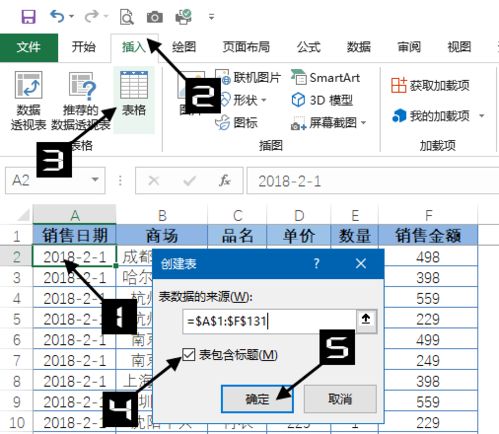Toggle the 表包含标题 checkbox
The width and height of the screenshot is (499, 434).
[189, 355]
